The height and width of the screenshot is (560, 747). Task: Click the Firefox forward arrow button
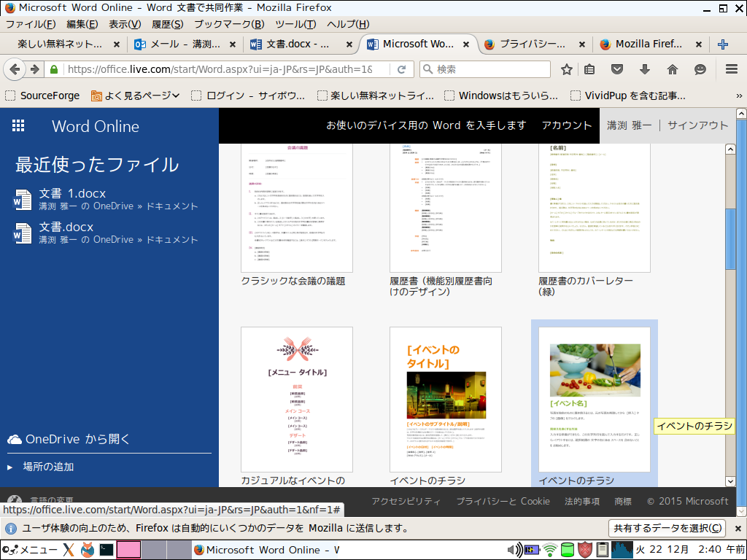click(x=34, y=69)
